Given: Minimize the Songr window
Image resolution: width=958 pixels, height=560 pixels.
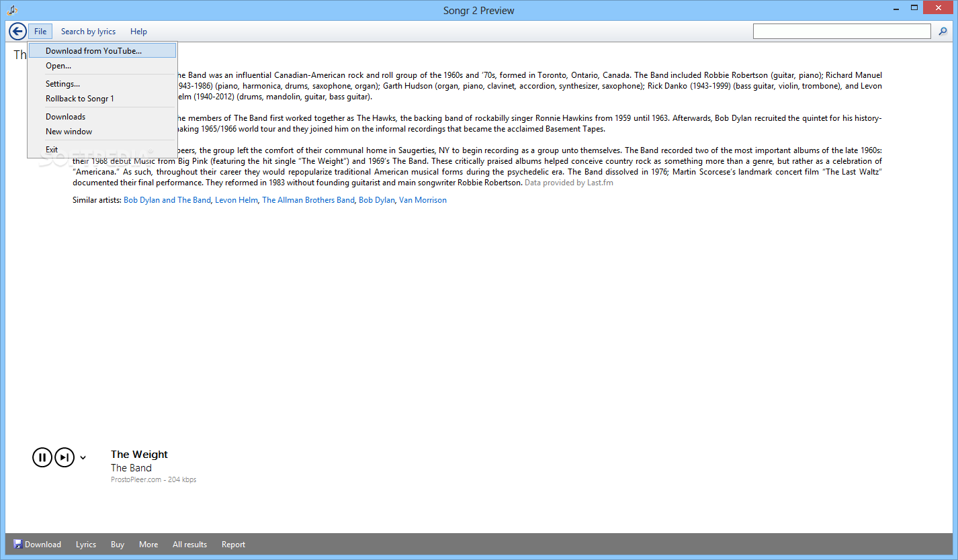Looking at the screenshot, I should pyautogui.click(x=896, y=8).
